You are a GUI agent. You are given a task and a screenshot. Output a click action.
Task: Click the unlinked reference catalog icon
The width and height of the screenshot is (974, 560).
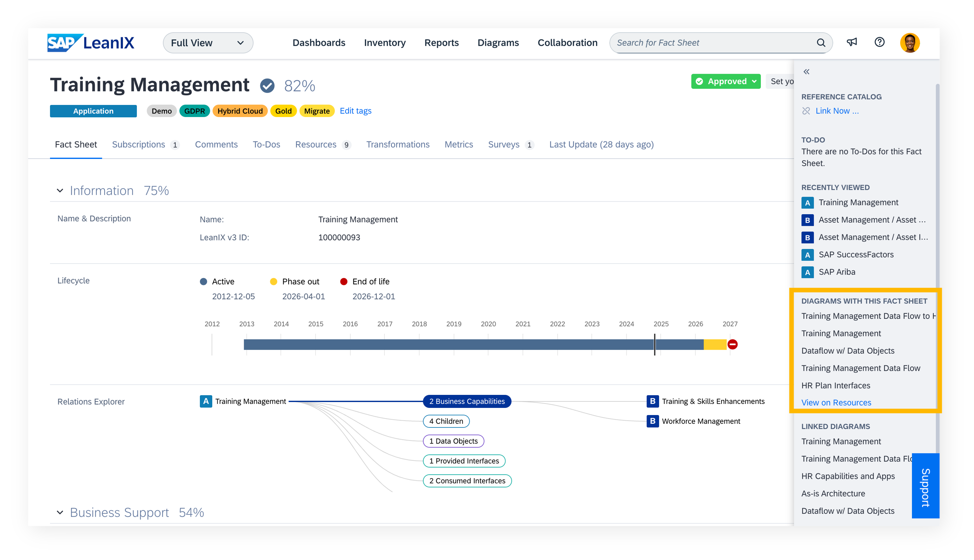806,111
